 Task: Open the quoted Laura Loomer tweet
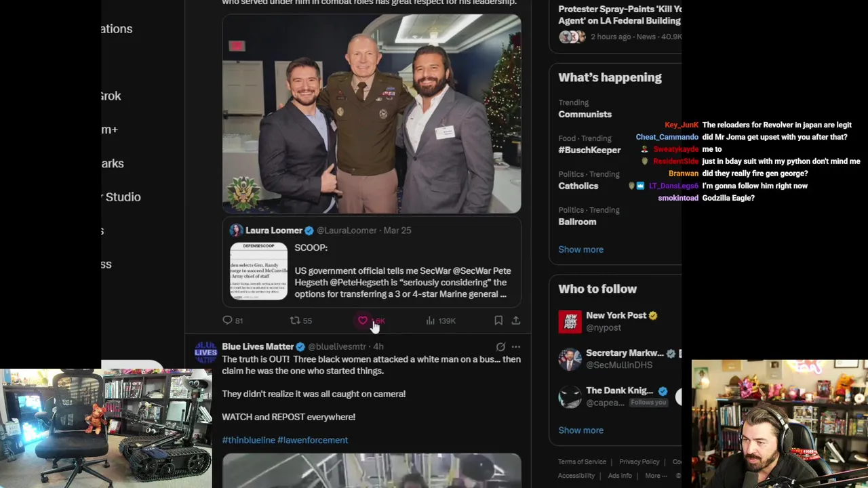[x=372, y=264]
